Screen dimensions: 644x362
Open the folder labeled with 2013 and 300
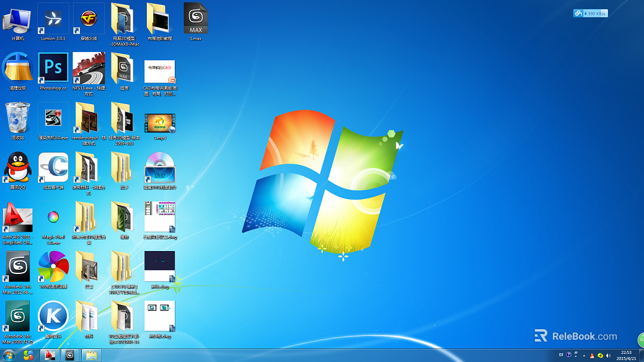(124, 272)
